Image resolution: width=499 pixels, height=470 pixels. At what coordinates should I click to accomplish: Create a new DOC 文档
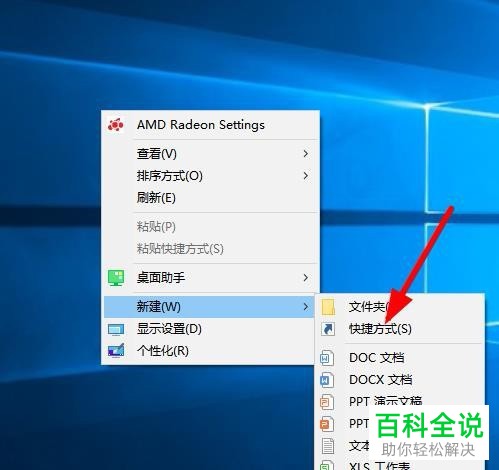point(399,358)
